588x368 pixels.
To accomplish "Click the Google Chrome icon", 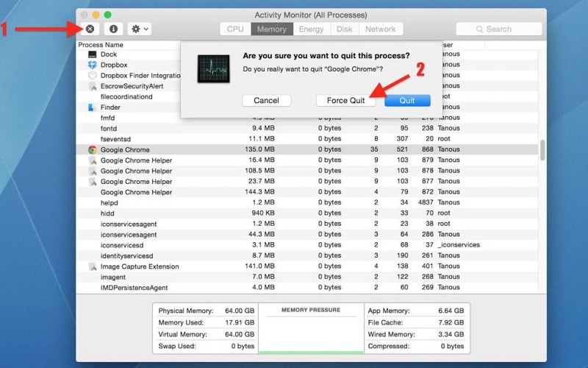I will (x=93, y=150).
